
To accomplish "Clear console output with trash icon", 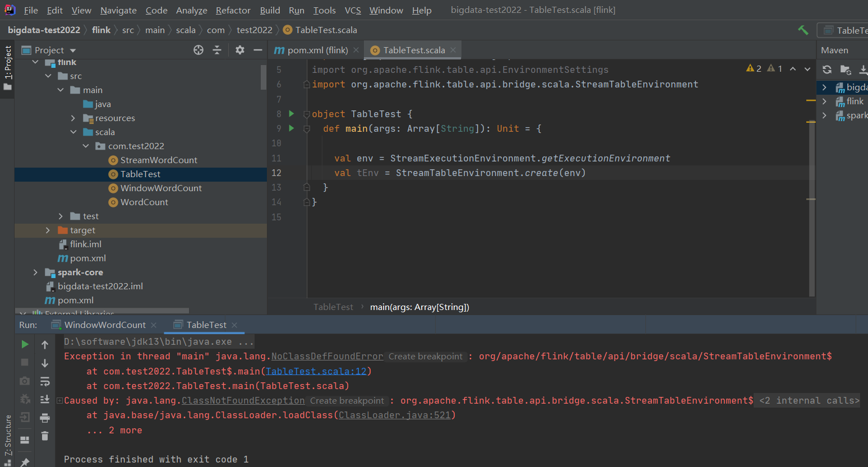I will point(45,436).
